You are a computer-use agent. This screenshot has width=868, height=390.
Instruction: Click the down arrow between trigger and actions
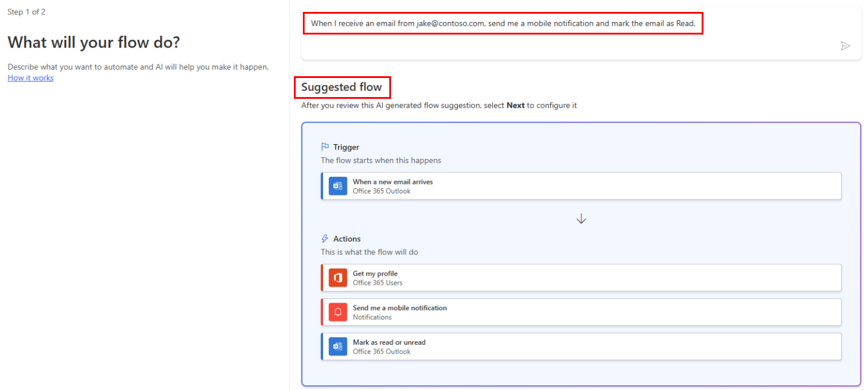pyautogui.click(x=581, y=219)
